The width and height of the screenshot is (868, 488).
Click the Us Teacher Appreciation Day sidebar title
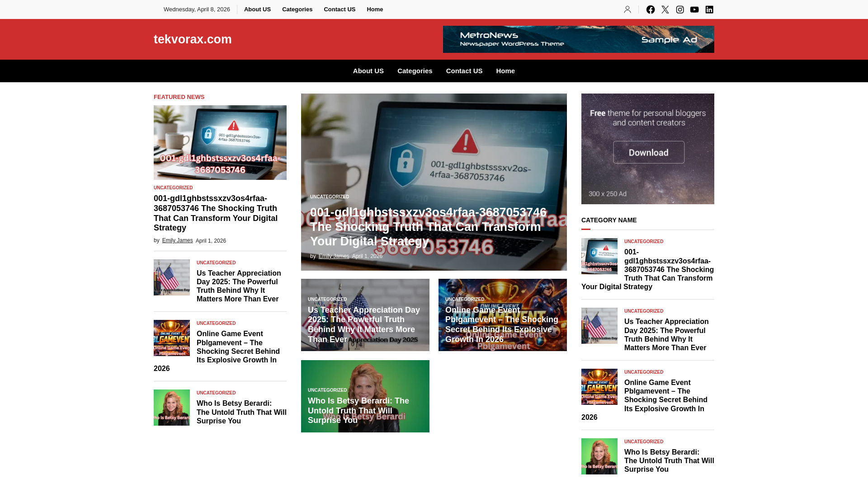pyautogui.click(x=666, y=335)
